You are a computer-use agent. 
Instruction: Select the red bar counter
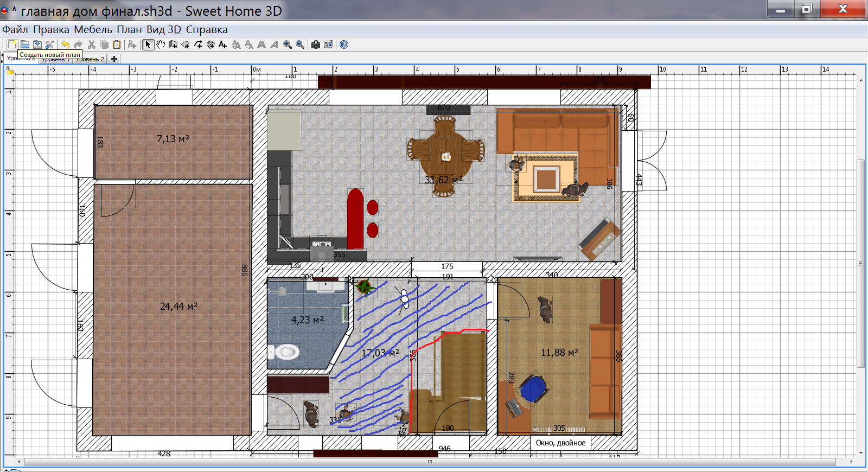click(x=355, y=219)
